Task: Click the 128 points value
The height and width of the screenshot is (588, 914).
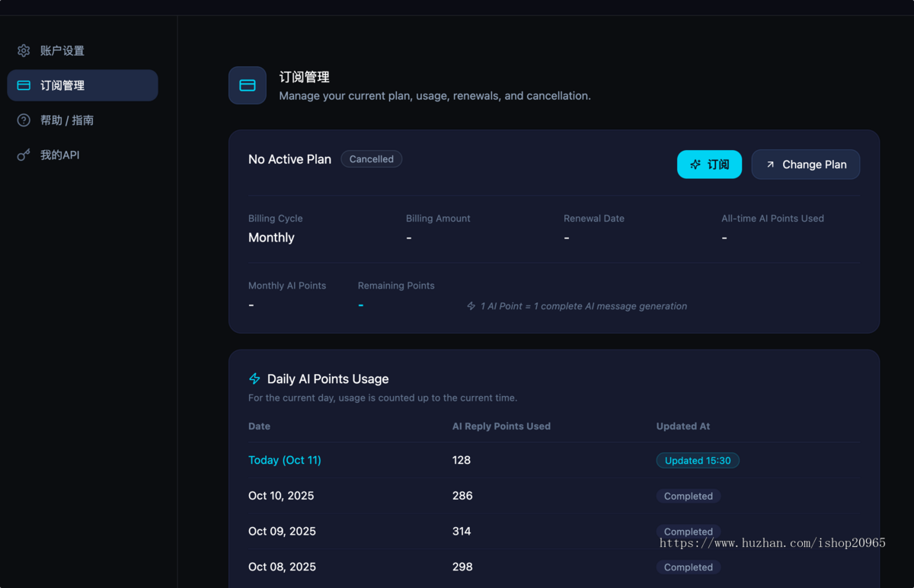Action: (x=462, y=460)
